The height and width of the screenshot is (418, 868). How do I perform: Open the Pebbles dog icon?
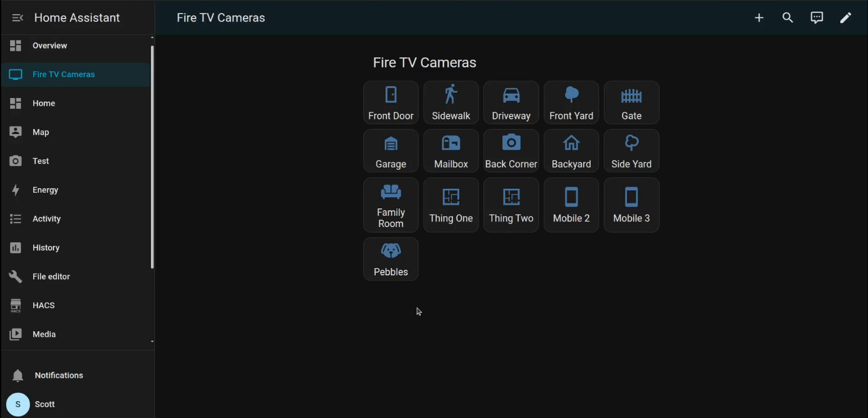(x=390, y=251)
